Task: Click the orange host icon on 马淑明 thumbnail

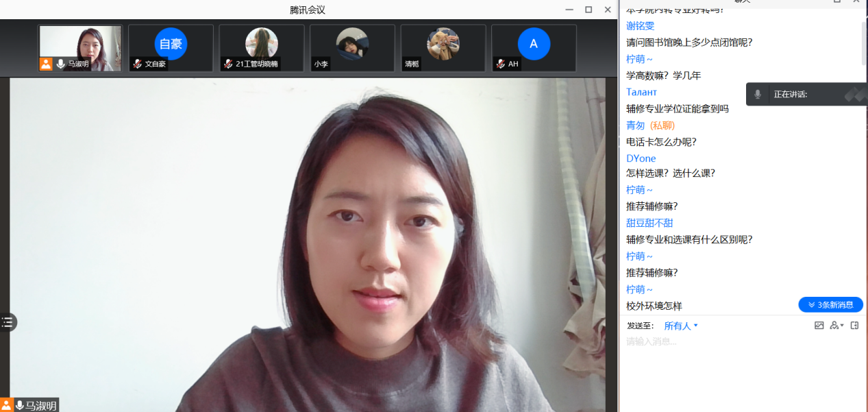Action: click(46, 64)
